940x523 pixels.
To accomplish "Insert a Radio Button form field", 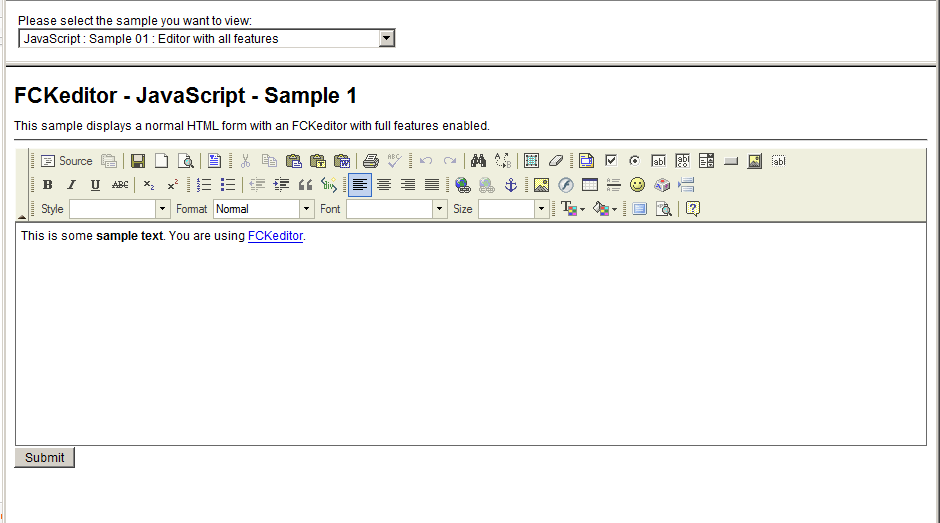I will (x=634, y=161).
